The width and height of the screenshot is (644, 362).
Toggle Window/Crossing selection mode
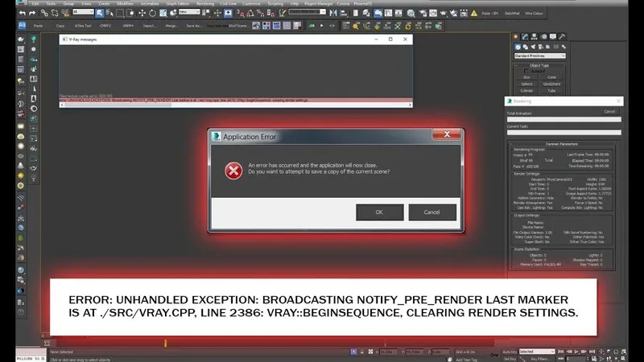130,13
